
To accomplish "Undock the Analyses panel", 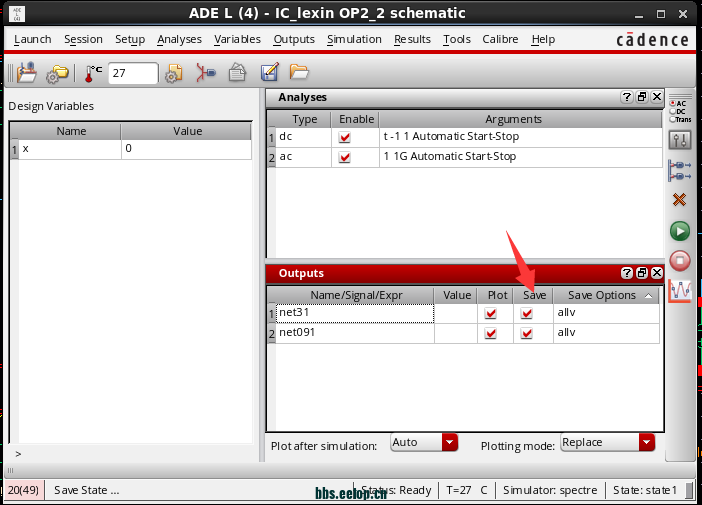I will (642, 97).
